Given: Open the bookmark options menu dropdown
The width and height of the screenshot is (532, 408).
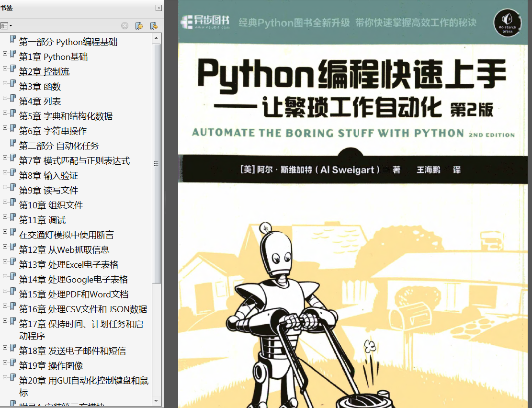Looking at the screenshot, I should [6, 26].
